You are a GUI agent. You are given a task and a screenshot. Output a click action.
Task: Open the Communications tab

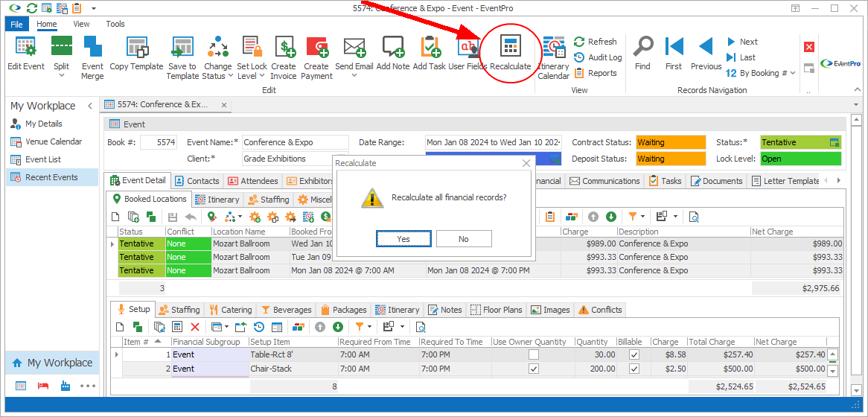click(605, 180)
